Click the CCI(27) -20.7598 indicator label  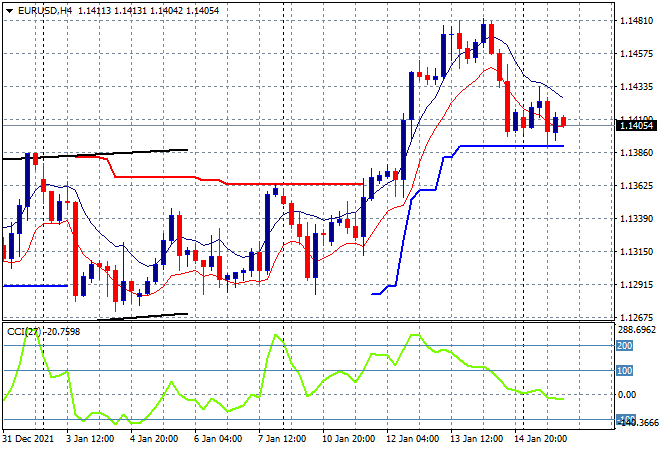point(43,332)
